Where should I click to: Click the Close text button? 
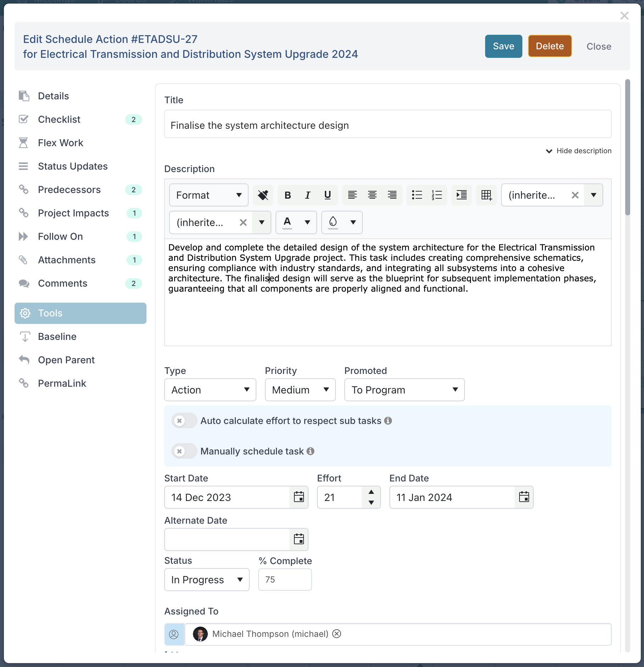(599, 46)
